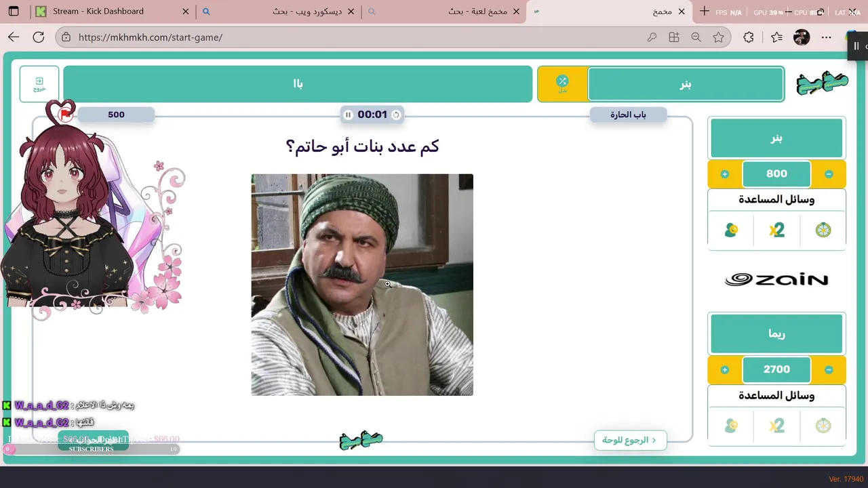Use بنر team's wheel lifeline icon
The height and width of the screenshot is (488, 868).
823,230
